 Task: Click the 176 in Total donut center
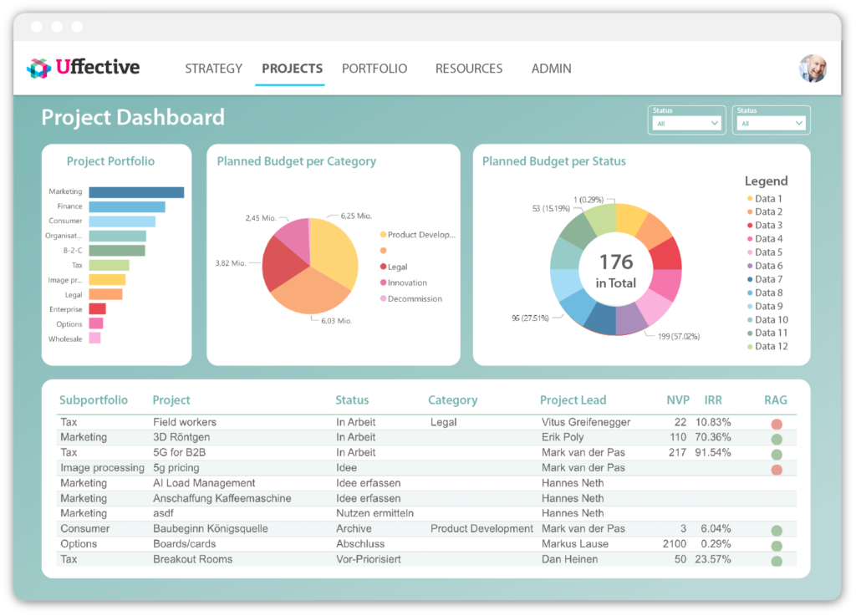click(x=615, y=272)
